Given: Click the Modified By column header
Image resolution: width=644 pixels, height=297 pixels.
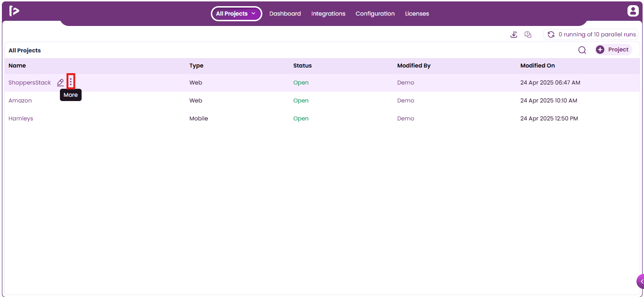Looking at the screenshot, I should click(414, 66).
